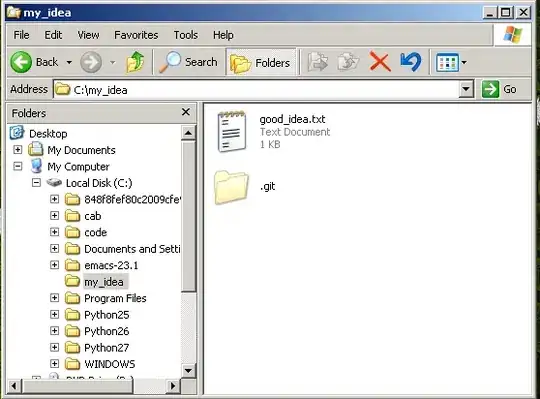The height and width of the screenshot is (399, 540).
Task: Select Documents and Settings folder
Action: [x=132, y=249]
